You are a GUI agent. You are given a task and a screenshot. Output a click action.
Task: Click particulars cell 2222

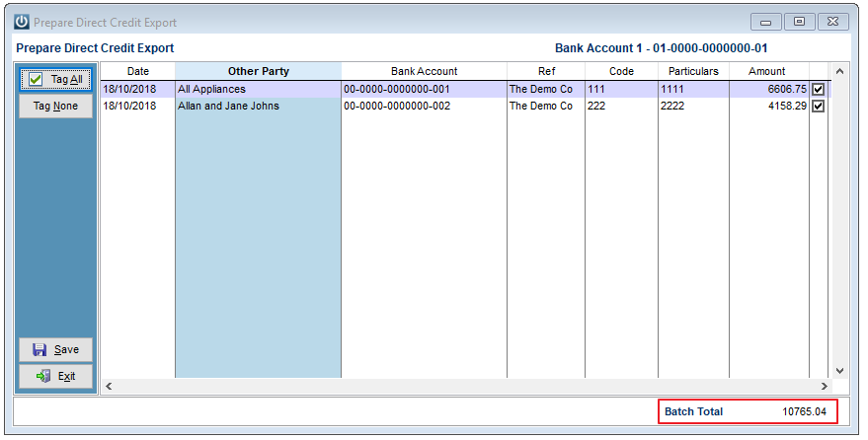[x=693, y=106]
